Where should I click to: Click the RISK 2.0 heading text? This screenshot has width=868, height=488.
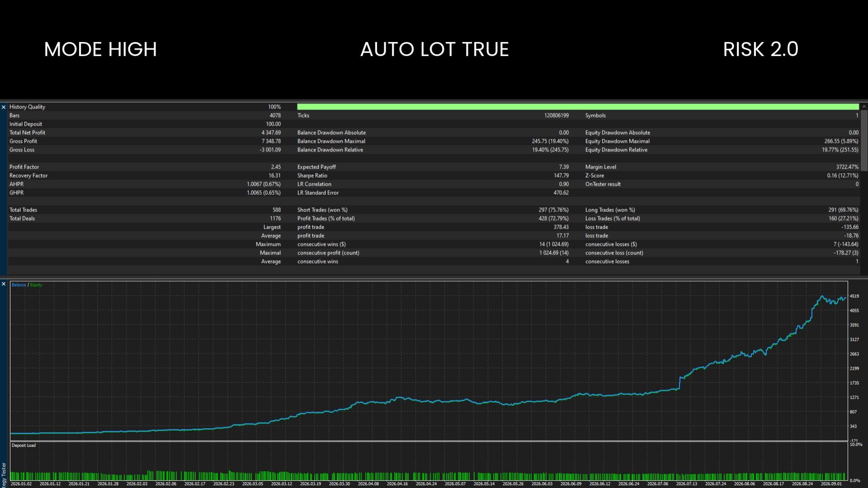760,49
